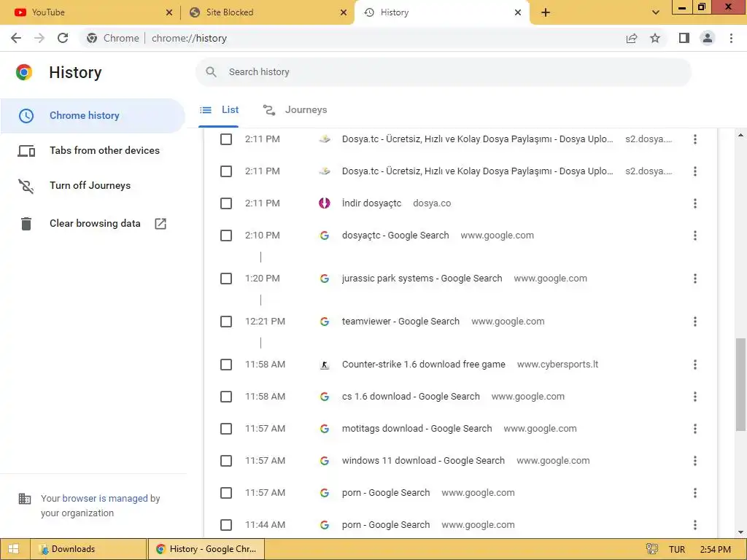Bookmark this page with the star icon
The image size is (747, 560).
[655, 38]
